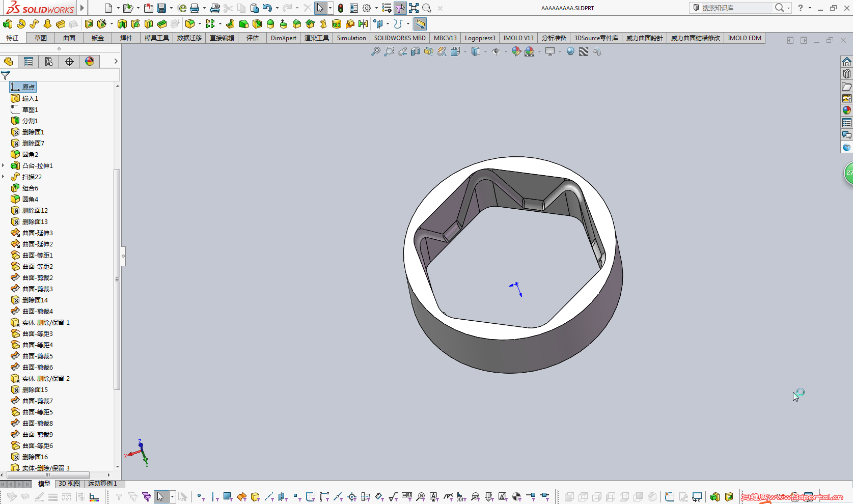Screen dimensions: 853x504
Task: Expand the manager tabs with the right arrow
Action: 116,61
